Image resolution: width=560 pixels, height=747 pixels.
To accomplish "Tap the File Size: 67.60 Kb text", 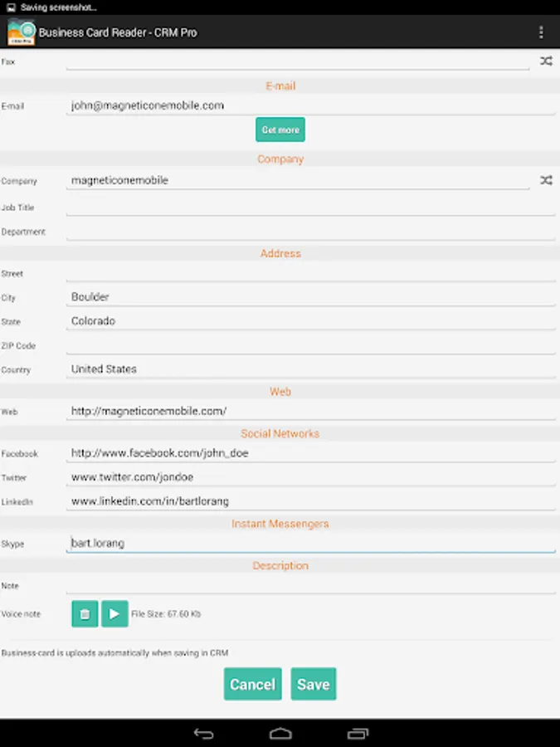I will point(166,613).
